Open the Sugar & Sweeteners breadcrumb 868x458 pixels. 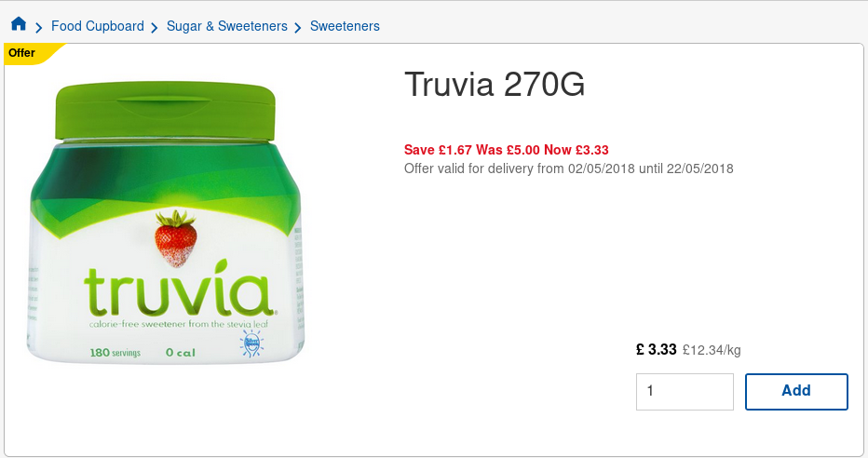click(227, 26)
